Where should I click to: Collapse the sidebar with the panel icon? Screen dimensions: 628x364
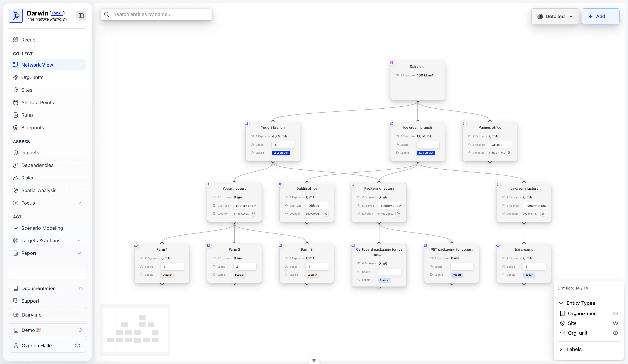[x=81, y=16]
